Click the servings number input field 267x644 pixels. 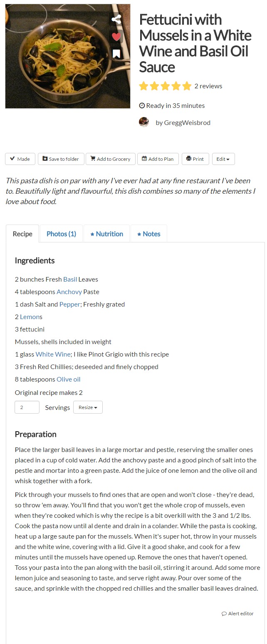coord(27,407)
